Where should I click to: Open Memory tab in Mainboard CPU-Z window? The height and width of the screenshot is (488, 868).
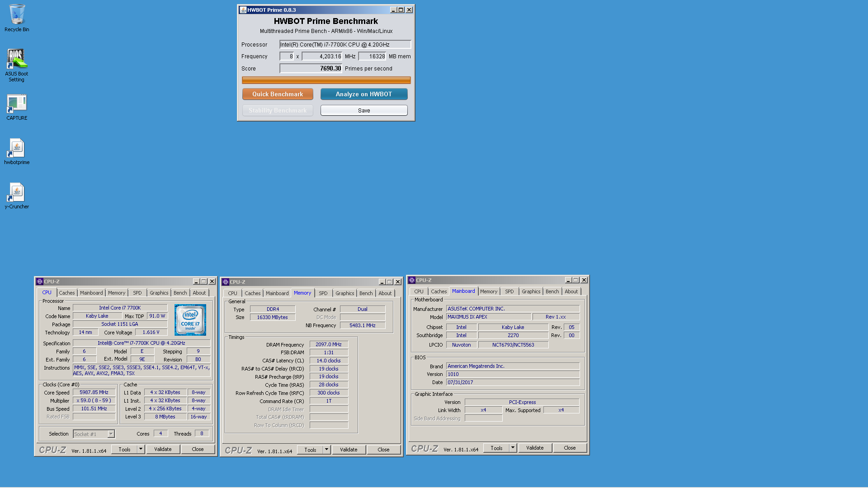pyautogui.click(x=489, y=291)
